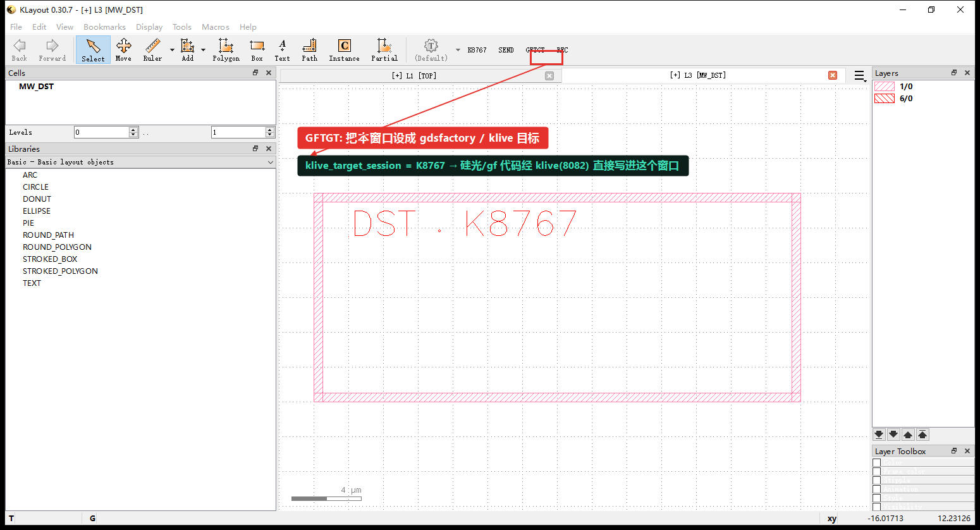This screenshot has height=530, width=980.
Task: Close the L3 [MW_DST] tab
Action: pyautogui.click(x=833, y=75)
